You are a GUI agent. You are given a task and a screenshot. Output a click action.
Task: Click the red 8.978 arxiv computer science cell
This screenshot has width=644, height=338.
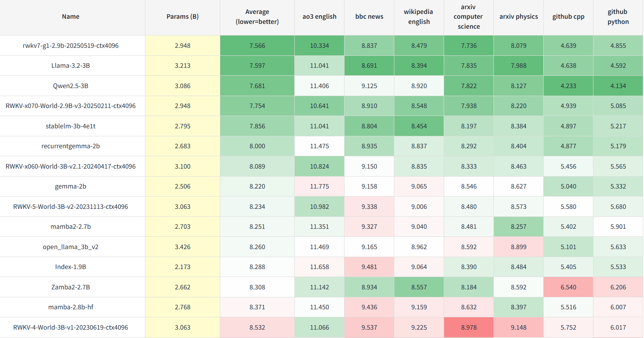[x=468, y=327]
